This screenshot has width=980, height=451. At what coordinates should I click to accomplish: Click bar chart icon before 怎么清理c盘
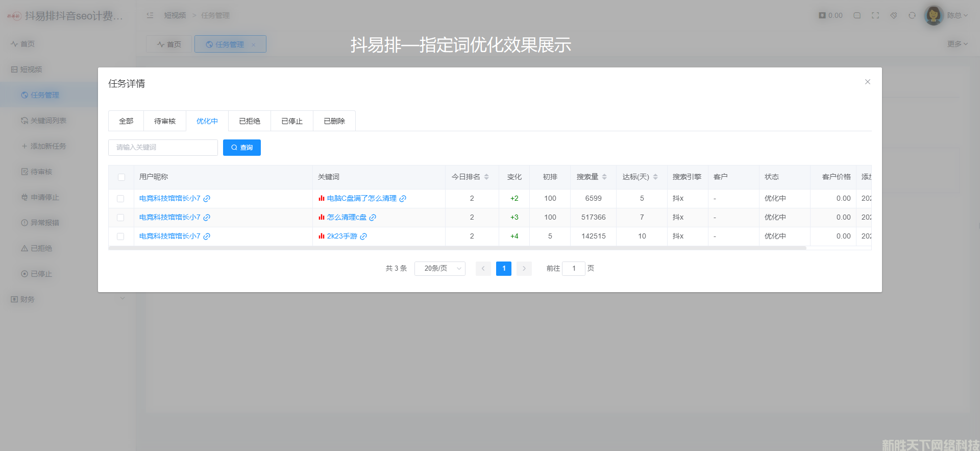(x=322, y=217)
